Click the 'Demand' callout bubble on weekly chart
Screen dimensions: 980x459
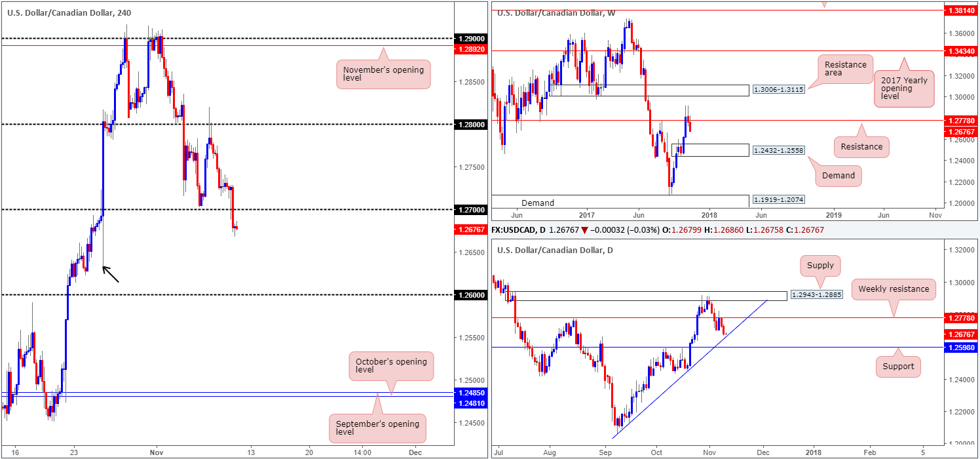839,175
